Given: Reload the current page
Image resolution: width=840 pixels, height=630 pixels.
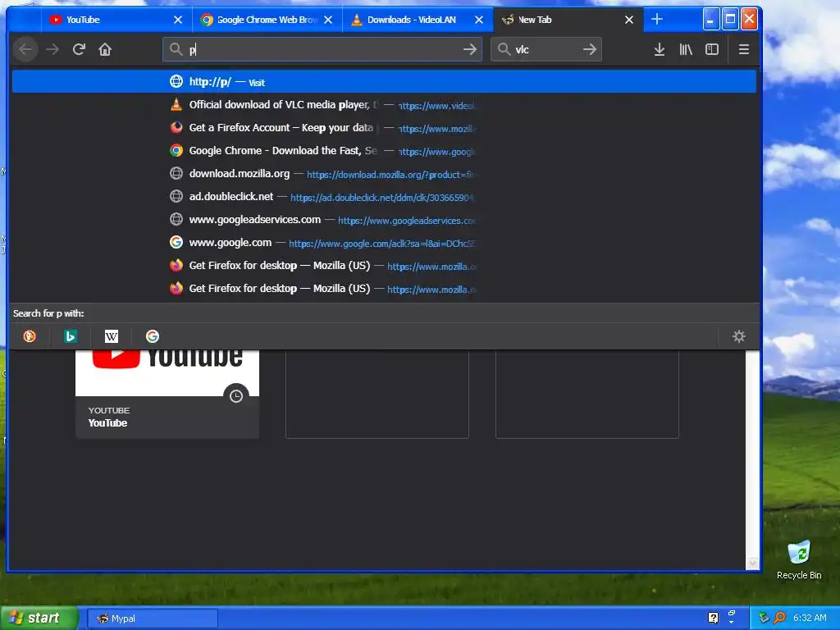Looking at the screenshot, I should point(79,49).
